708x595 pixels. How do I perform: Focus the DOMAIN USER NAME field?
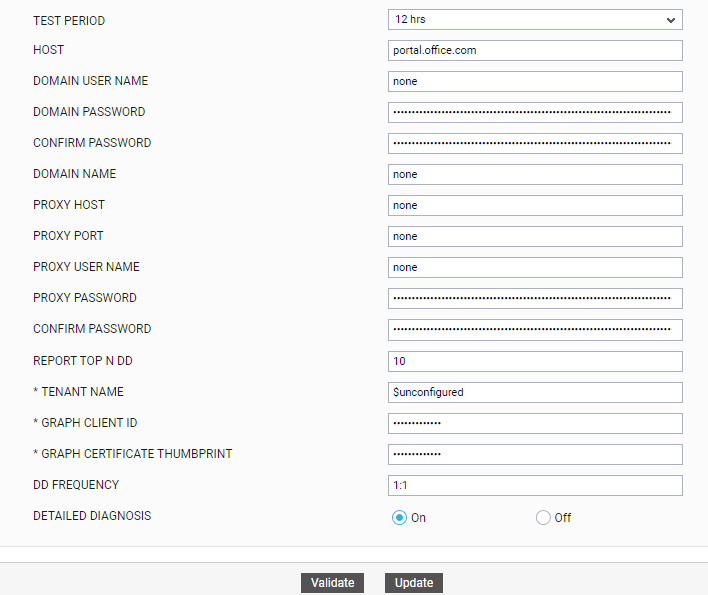535,82
